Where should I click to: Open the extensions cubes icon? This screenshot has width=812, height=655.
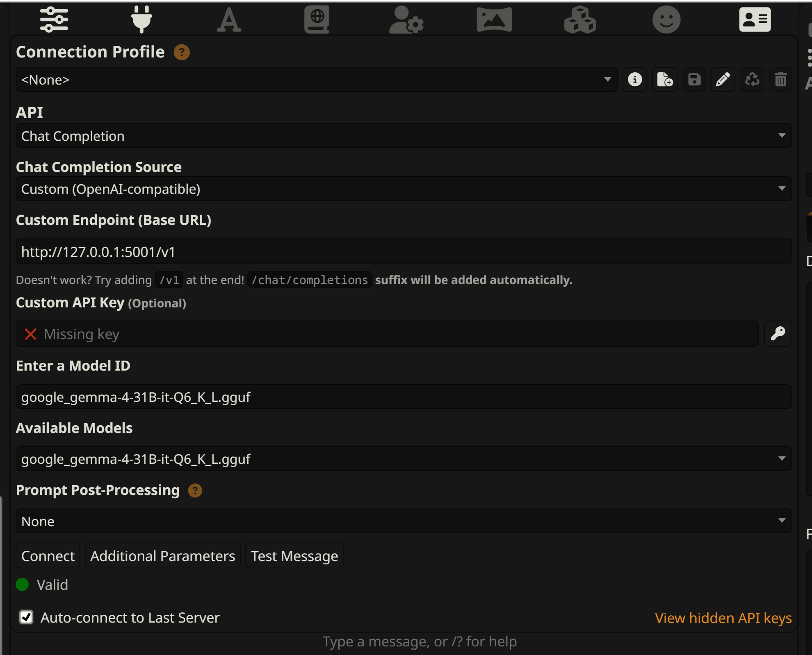pos(580,19)
